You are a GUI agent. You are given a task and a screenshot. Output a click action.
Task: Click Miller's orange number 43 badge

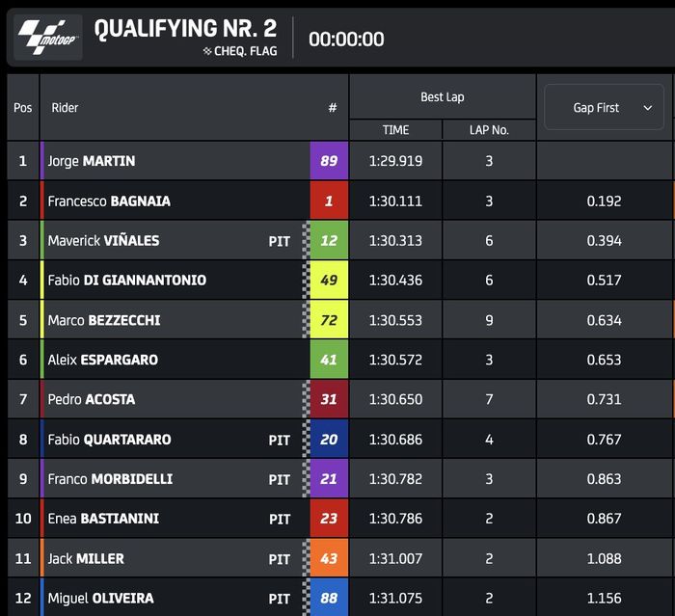pos(329,558)
